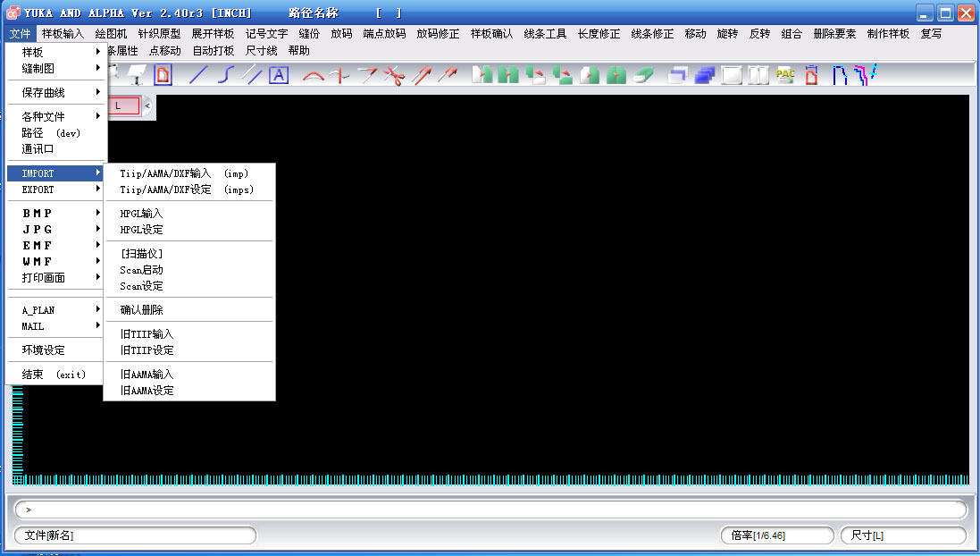Click the YUKA application icon in title bar
The image size is (980, 556).
click(13, 13)
